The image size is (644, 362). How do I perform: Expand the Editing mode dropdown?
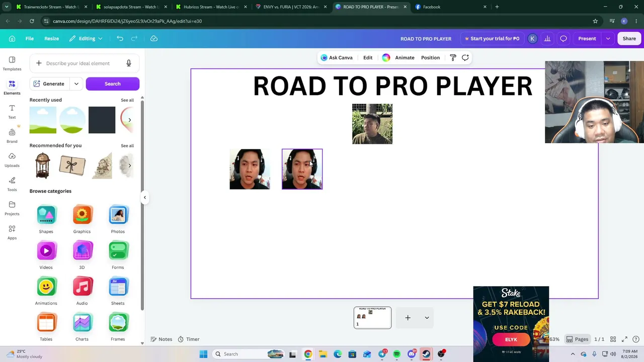coord(87,39)
